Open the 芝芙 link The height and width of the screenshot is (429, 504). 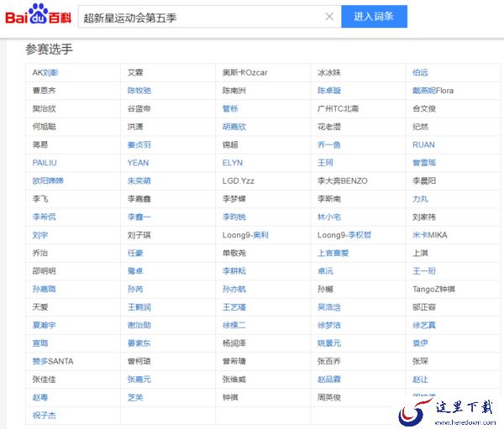coord(135,397)
